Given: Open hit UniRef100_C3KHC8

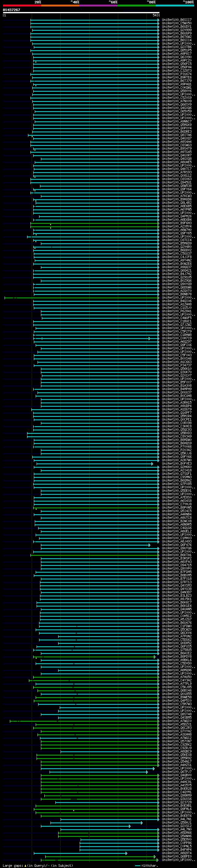Looking at the screenshot, I should tap(176, 426).
